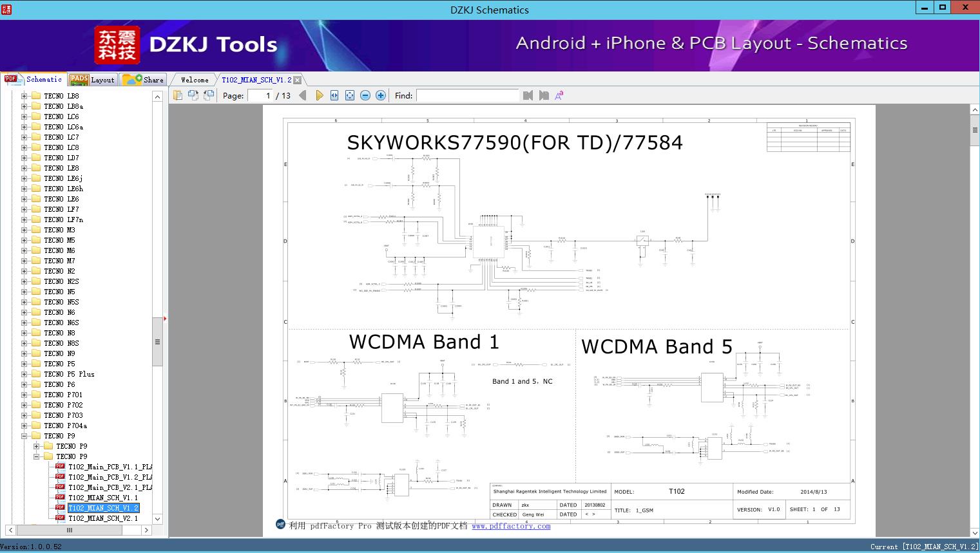Click the PDF icon of T102_Main_PCB_V1.1 file
The image size is (980, 553).
click(x=60, y=467)
